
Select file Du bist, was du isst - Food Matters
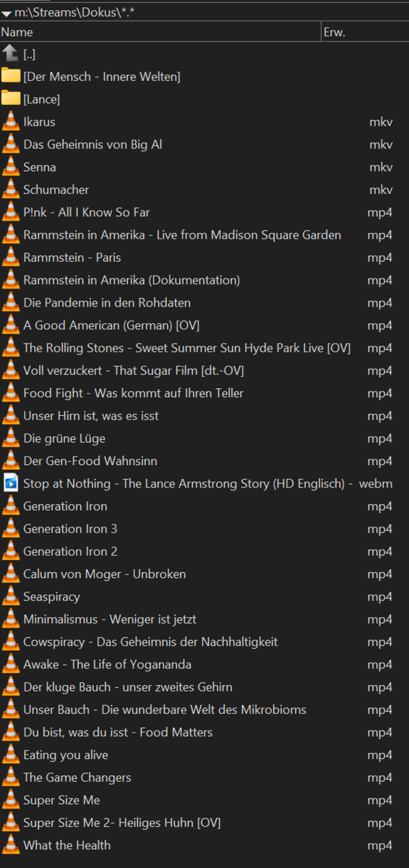tap(118, 732)
